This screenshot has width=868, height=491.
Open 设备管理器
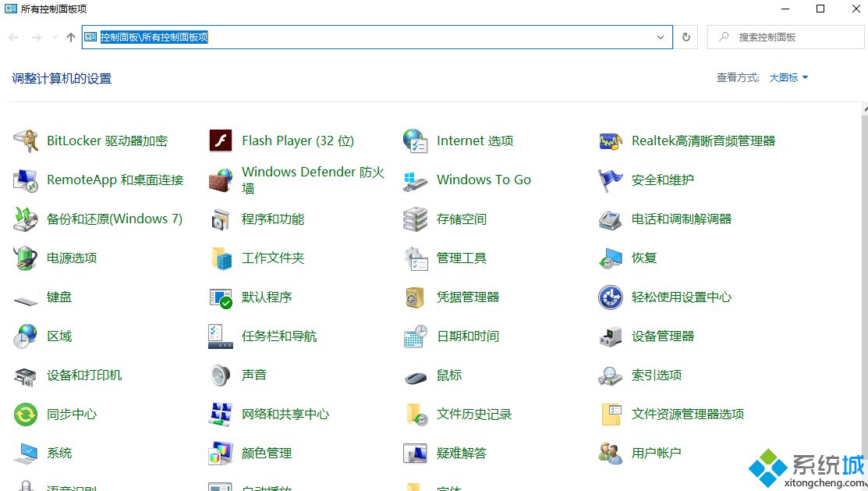point(664,336)
